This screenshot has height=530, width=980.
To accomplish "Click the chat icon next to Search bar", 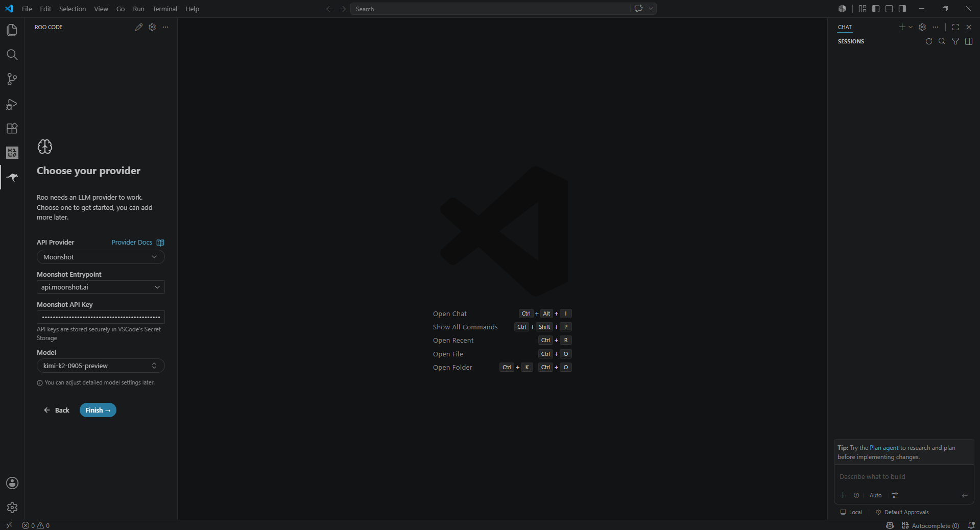I will point(638,9).
